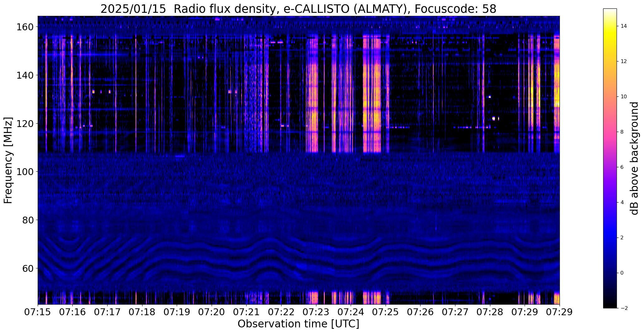This screenshot has height=333, width=644.
Task: Click the 07:15 time tick label
Action: point(38,312)
